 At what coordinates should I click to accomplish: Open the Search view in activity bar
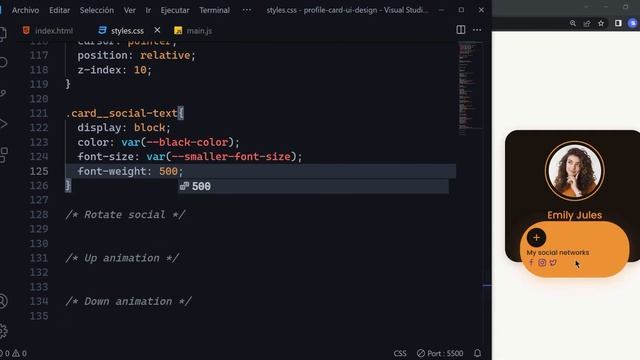(x=3, y=62)
